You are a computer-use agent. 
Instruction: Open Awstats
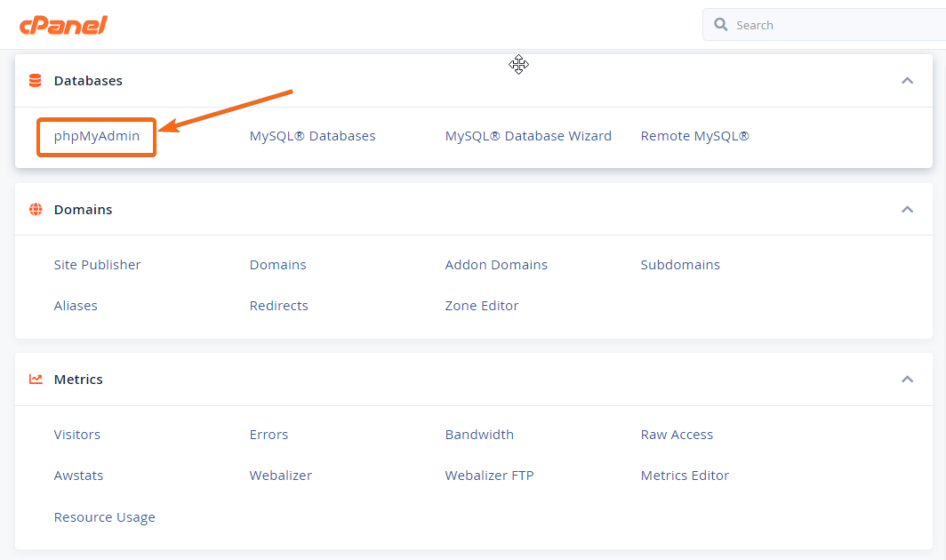[78, 476]
